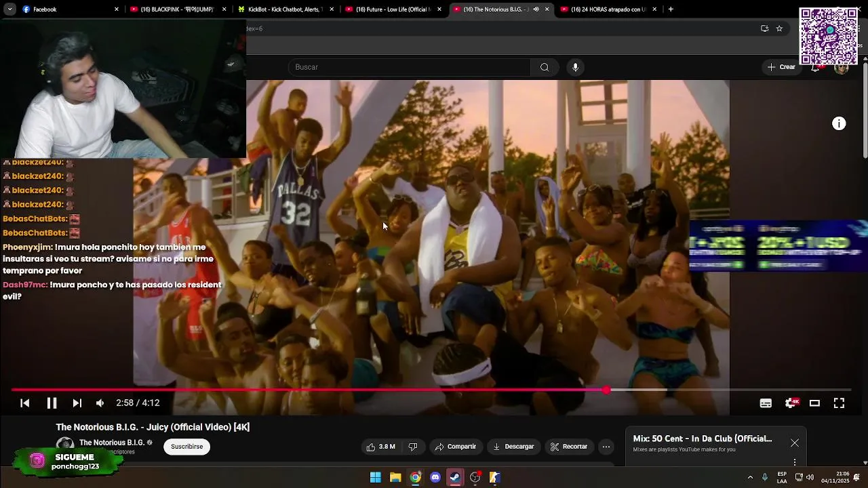Image resolution: width=868 pixels, height=488 pixels.
Task: Click the ESP LAA keyboard language indicator
Action: pos(782,477)
